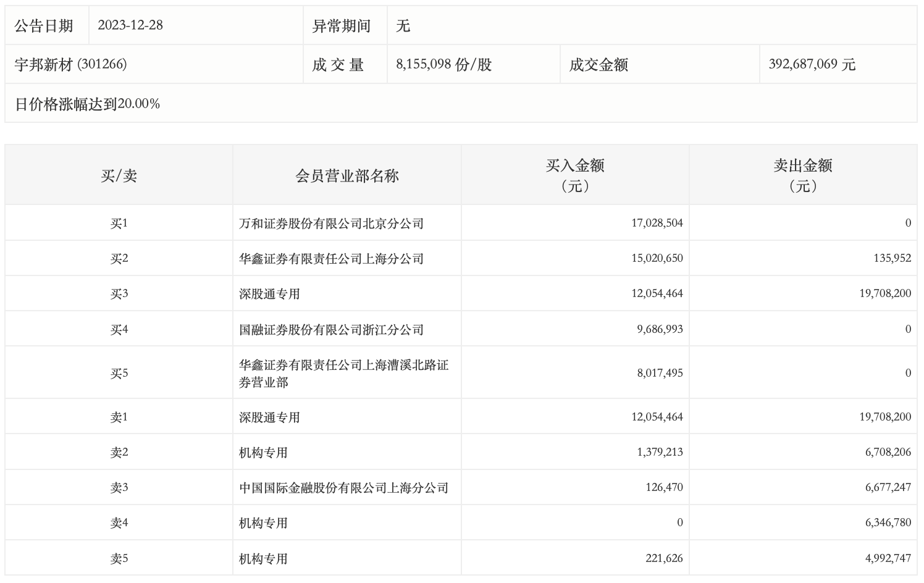Image resolution: width=924 pixels, height=583 pixels.
Task: Click the 买1 row label
Action: (119, 224)
